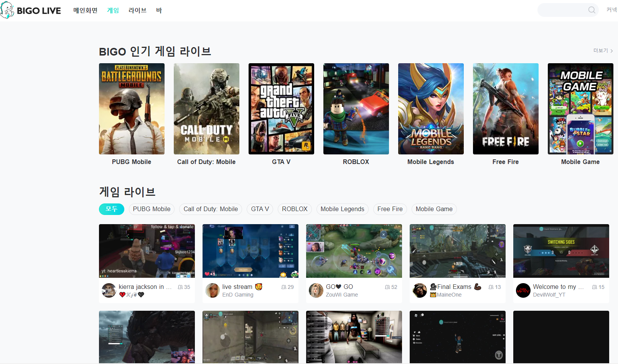
Task: Open the Call of Duty: Mobile filter chip
Action: tap(211, 209)
